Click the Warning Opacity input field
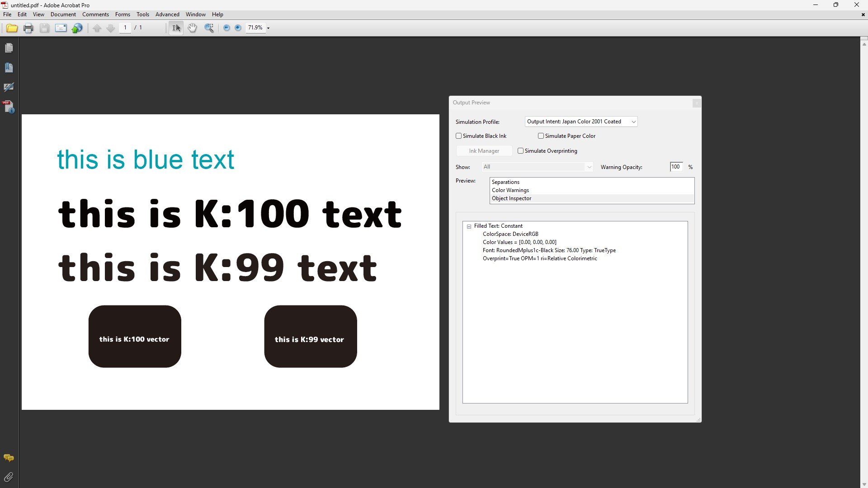 [x=676, y=167]
